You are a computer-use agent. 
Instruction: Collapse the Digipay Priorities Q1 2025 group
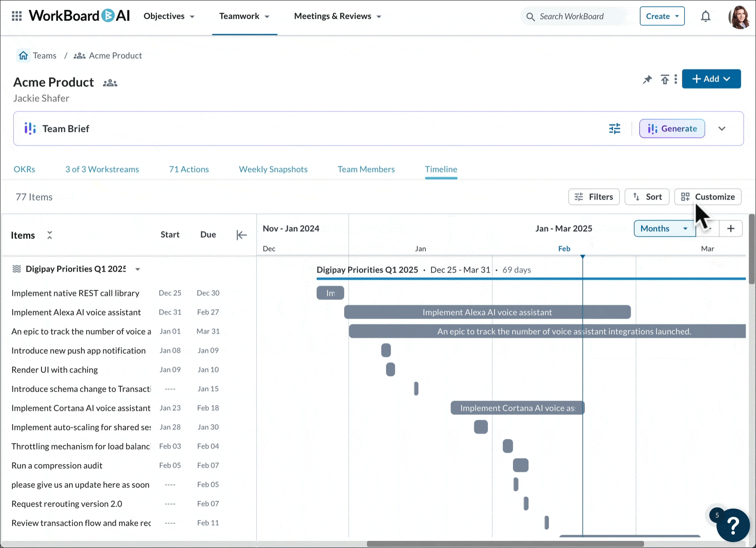click(138, 269)
